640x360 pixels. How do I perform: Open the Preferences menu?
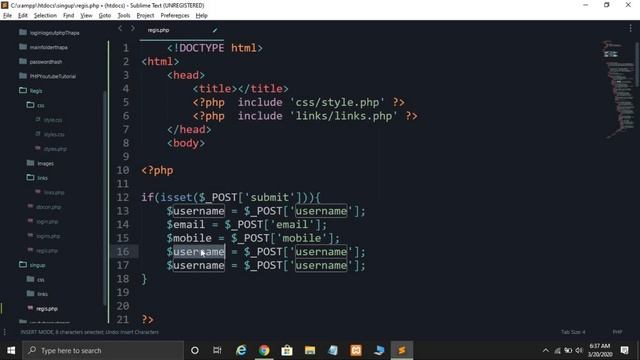point(175,16)
